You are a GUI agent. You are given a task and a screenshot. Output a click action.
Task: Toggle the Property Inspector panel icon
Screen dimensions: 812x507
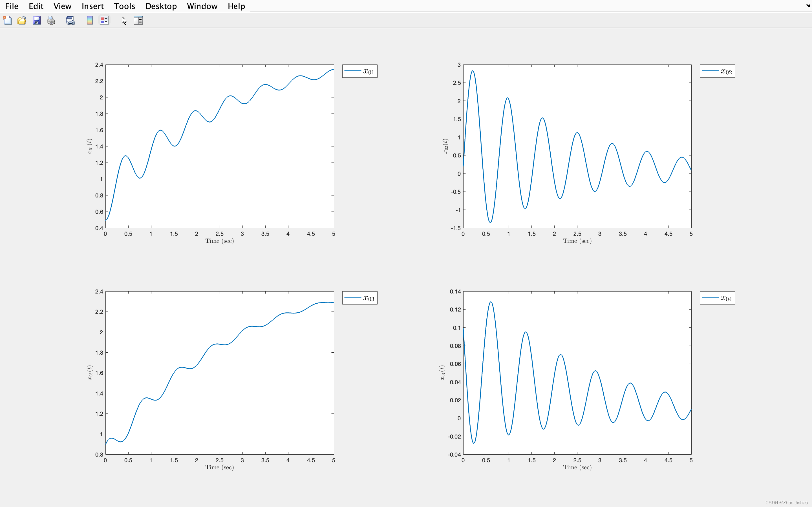[x=138, y=21]
